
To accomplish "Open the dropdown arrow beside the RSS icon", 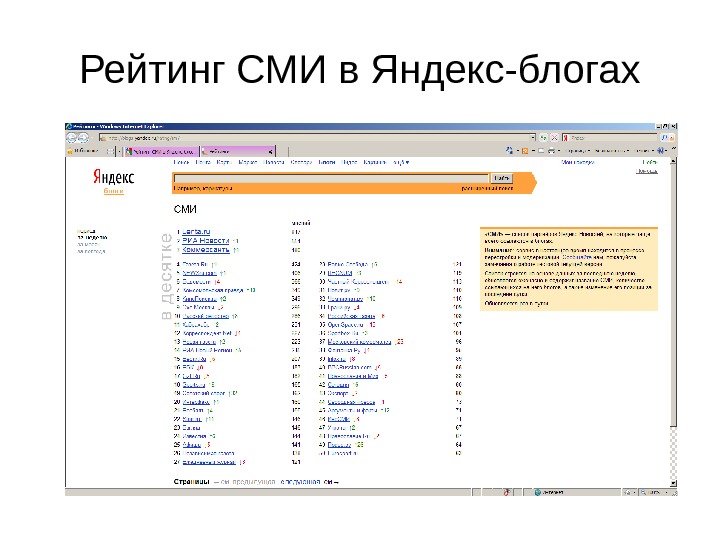I will [x=533, y=151].
